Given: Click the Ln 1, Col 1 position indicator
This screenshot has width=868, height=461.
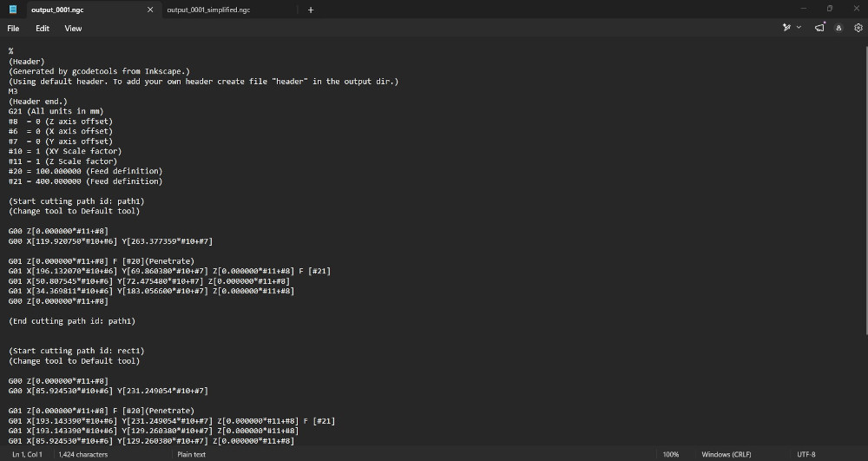Looking at the screenshot, I should click(29, 454).
